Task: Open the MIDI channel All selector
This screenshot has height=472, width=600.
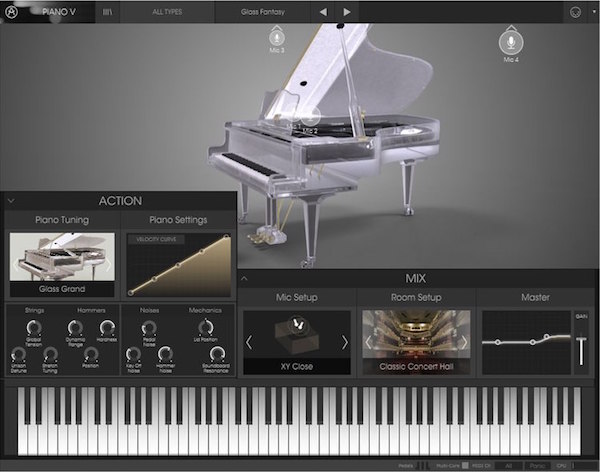Action: [x=509, y=466]
